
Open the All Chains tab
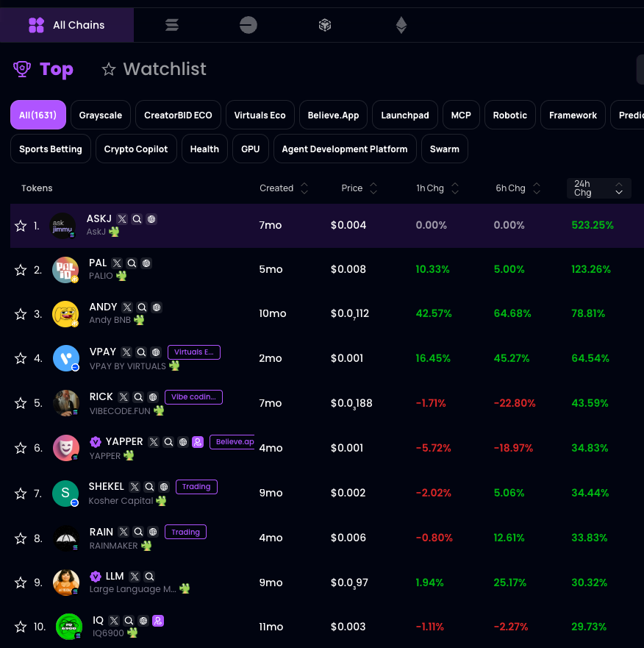[67, 25]
